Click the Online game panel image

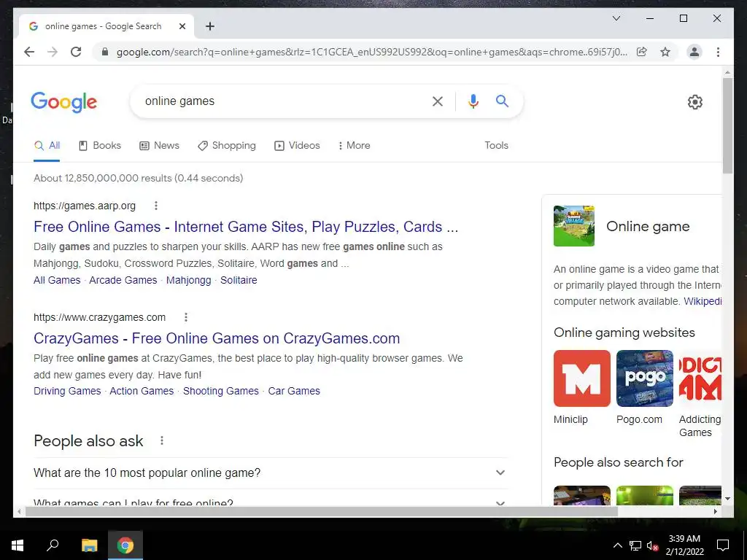click(x=574, y=226)
